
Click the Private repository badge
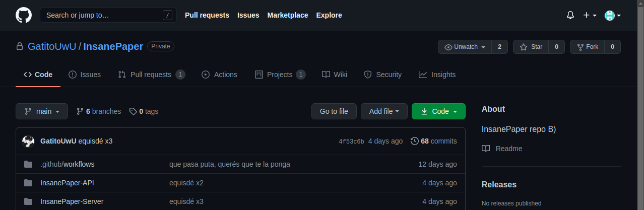click(161, 46)
